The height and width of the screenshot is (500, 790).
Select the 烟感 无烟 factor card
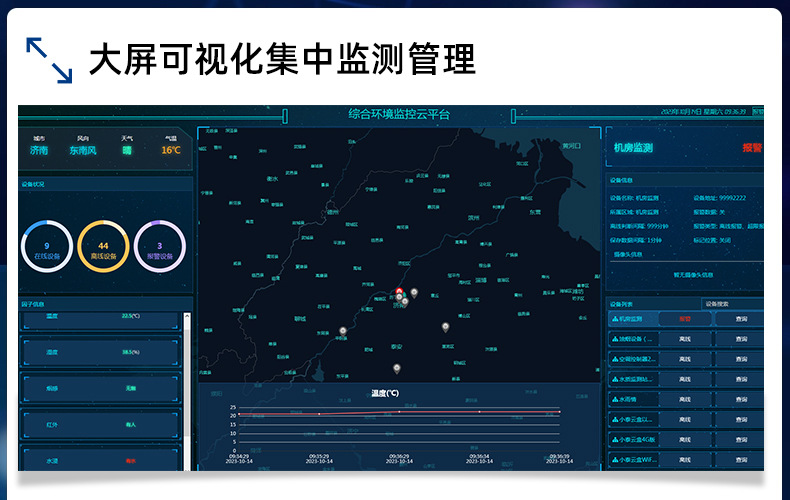tap(101, 388)
